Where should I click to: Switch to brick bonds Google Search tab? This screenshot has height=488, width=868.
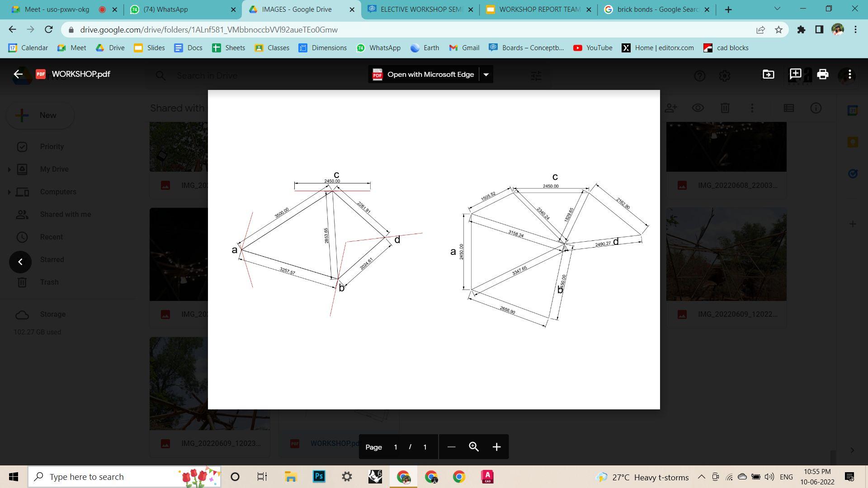[x=656, y=9]
